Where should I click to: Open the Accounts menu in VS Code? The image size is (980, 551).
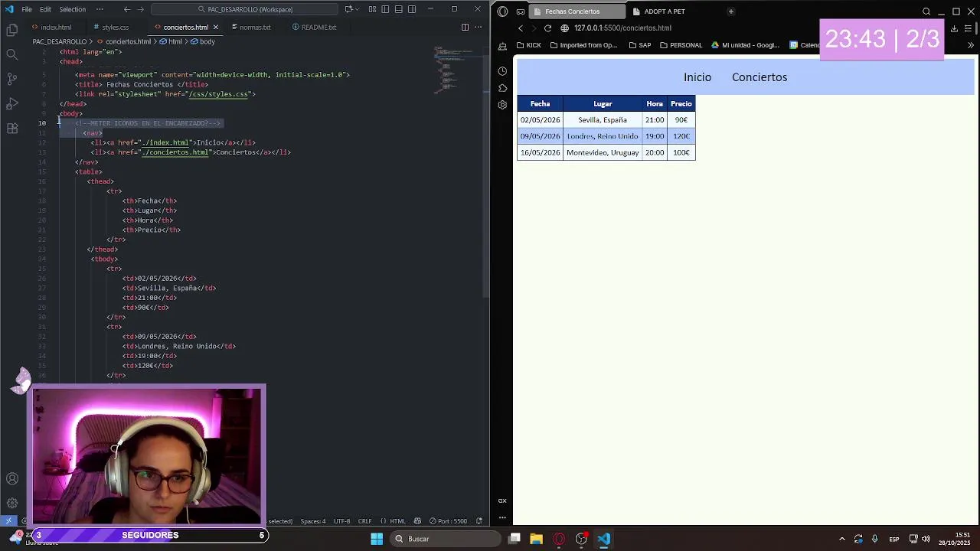(x=12, y=479)
